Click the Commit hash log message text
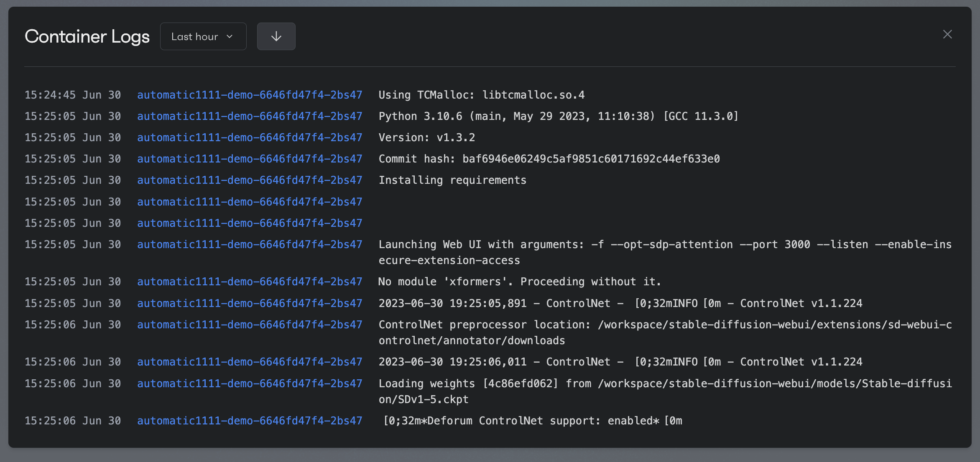The height and width of the screenshot is (462, 980). click(x=549, y=159)
